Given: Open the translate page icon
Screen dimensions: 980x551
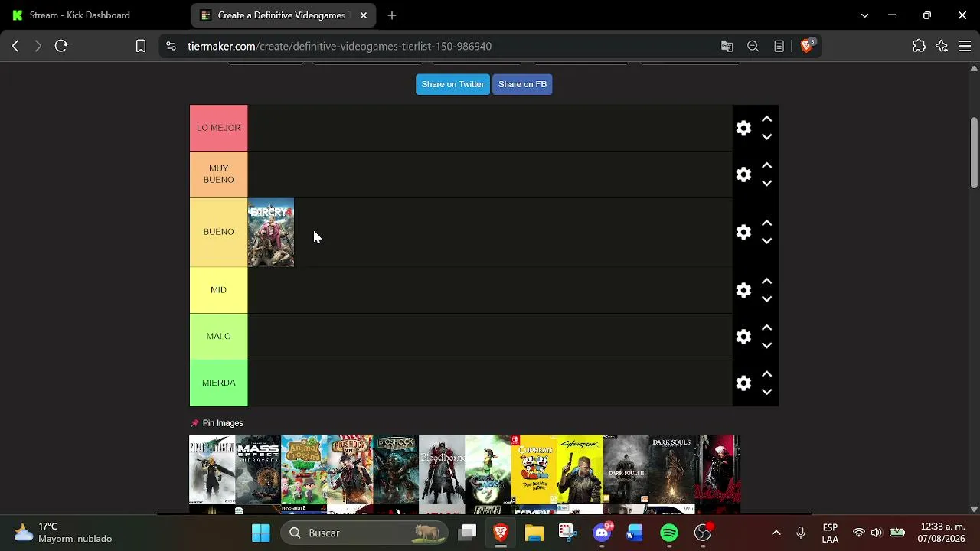Looking at the screenshot, I should [727, 46].
